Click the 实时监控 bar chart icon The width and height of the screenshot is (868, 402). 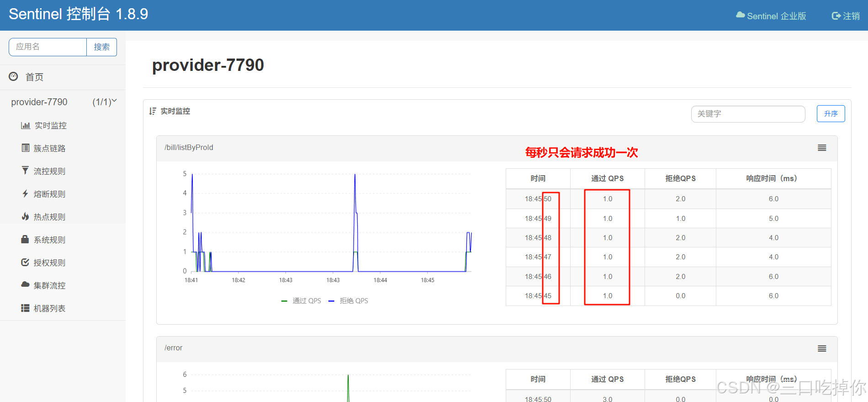pos(26,125)
